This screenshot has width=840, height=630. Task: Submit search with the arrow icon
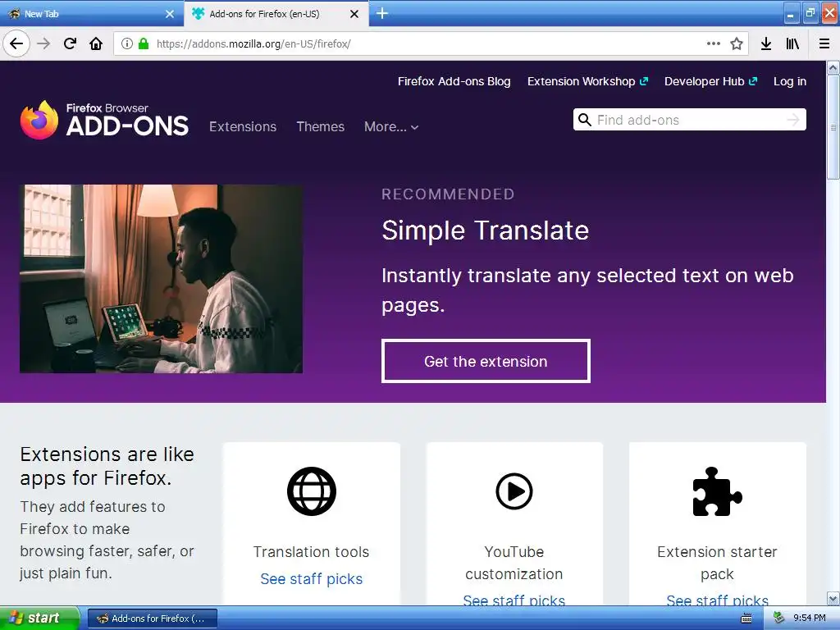(x=793, y=120)
